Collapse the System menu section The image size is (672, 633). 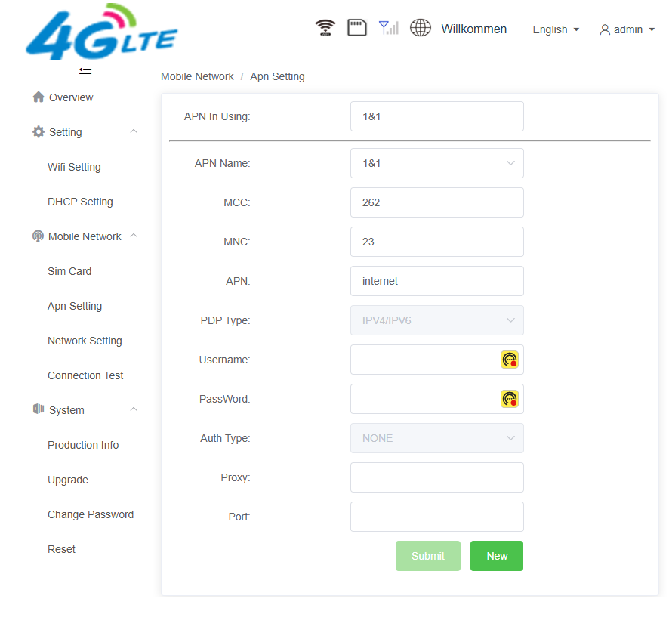134,409
